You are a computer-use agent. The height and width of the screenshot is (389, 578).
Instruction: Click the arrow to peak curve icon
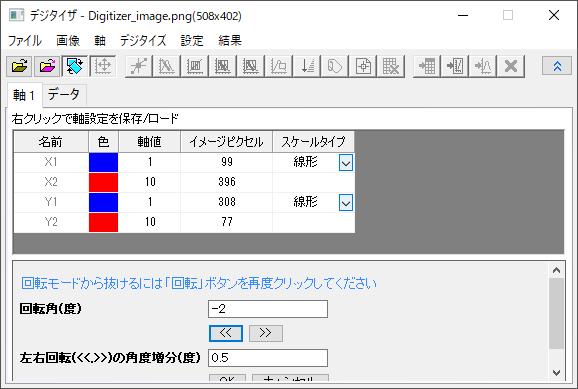[x=483, y=67]
